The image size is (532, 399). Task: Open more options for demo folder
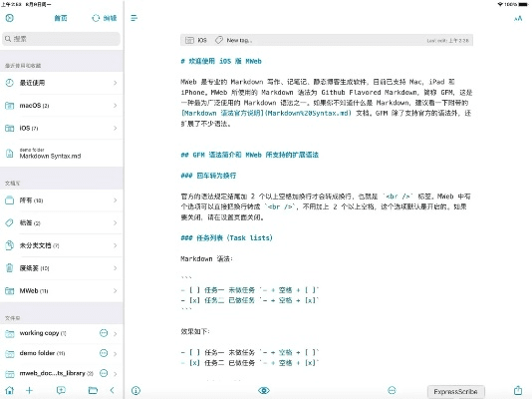coord(104,353)
